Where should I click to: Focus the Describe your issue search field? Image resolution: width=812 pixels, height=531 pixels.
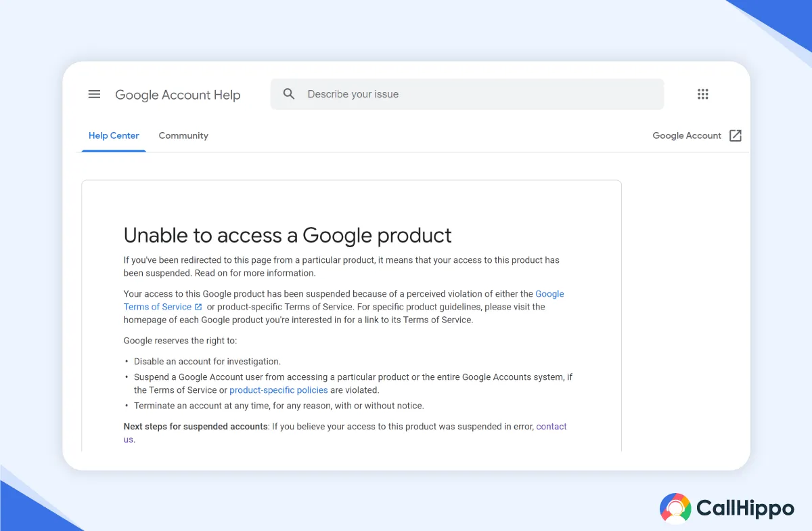(x=467, y=94)
